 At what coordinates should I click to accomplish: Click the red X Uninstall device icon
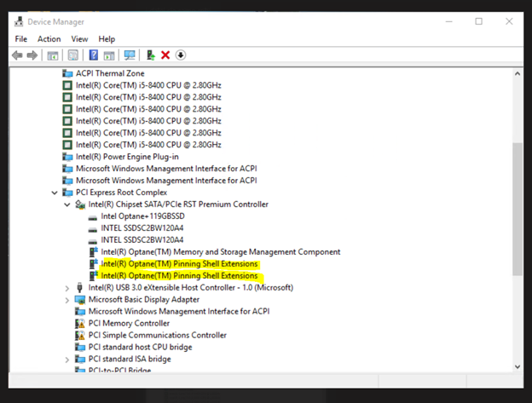[165, 55]
